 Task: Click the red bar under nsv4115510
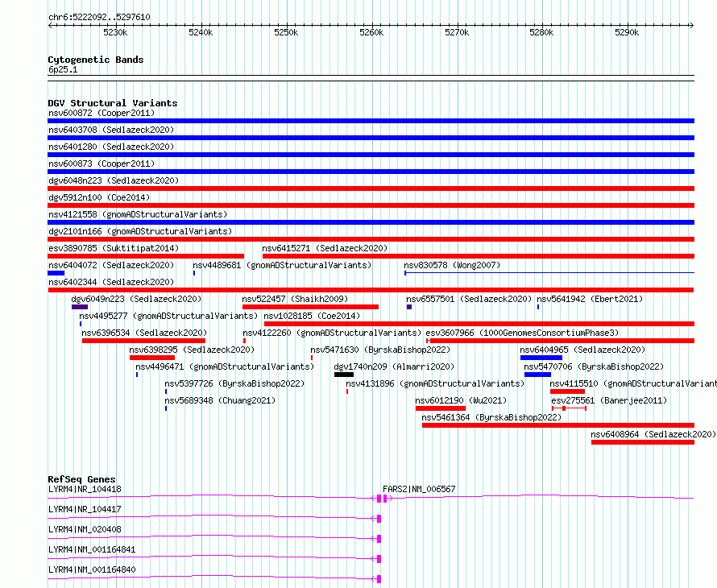[x=567, y=391]
